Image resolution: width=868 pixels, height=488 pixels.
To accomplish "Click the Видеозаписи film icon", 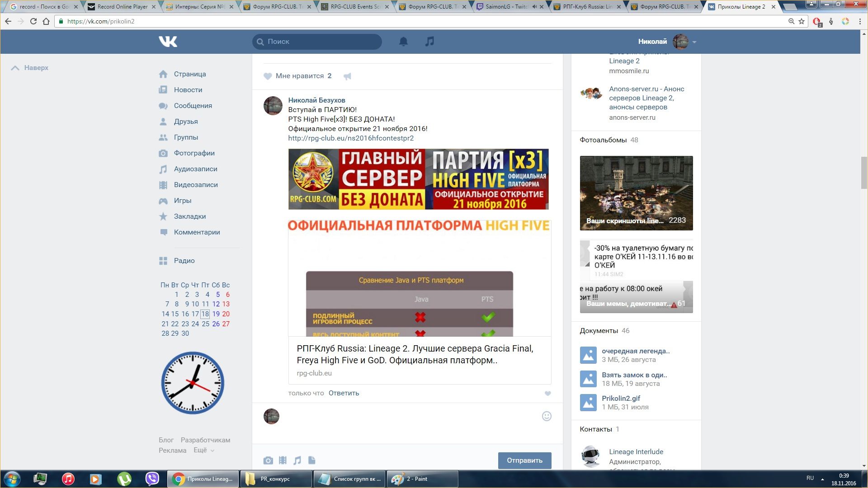I will (163, 185).
